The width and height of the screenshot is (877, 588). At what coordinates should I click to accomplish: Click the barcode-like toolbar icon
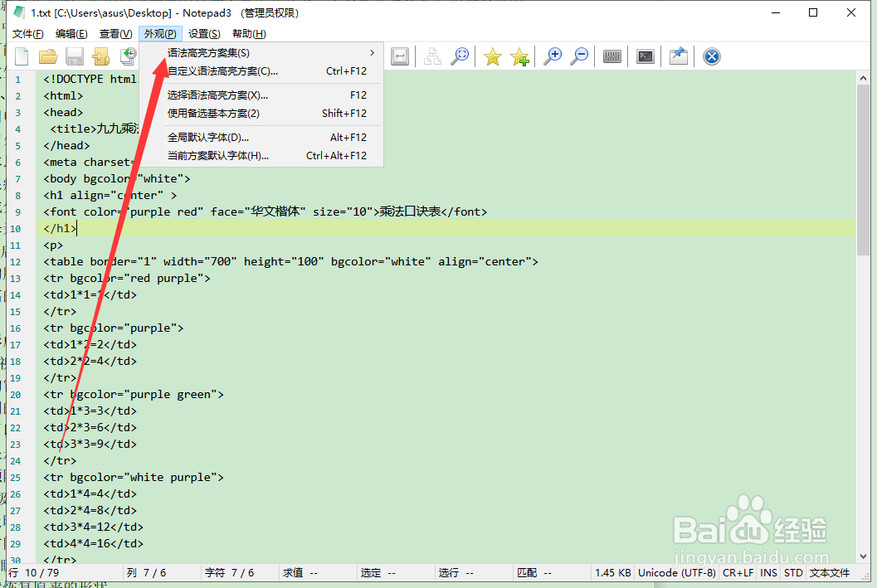612,56
